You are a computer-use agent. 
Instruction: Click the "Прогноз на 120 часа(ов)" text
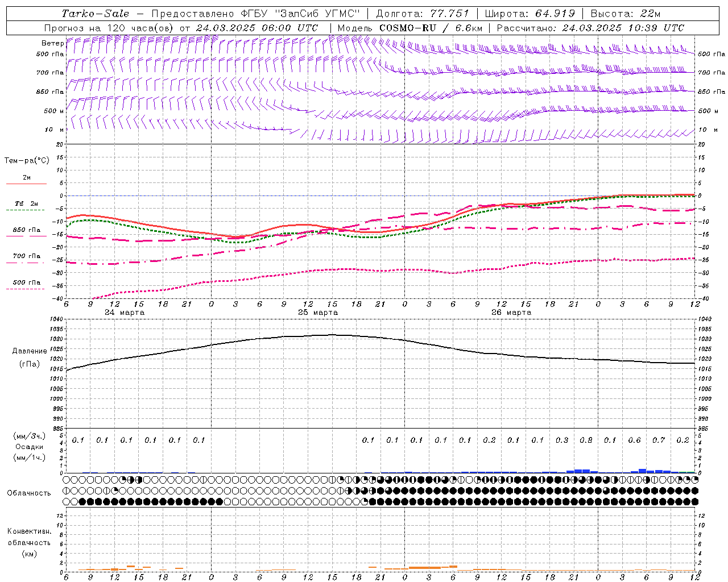(109, 28)
